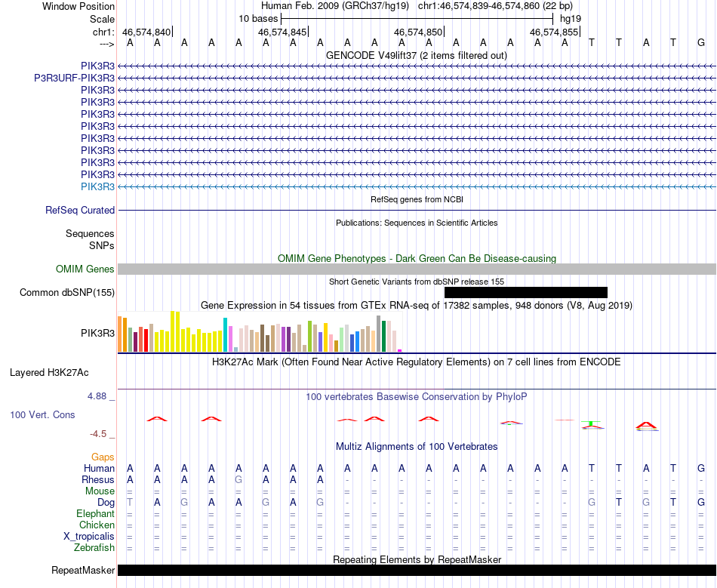Open the 100 Vert. Cons track label
The height and width of the screenshot is (588, 717).
[42, 414]
